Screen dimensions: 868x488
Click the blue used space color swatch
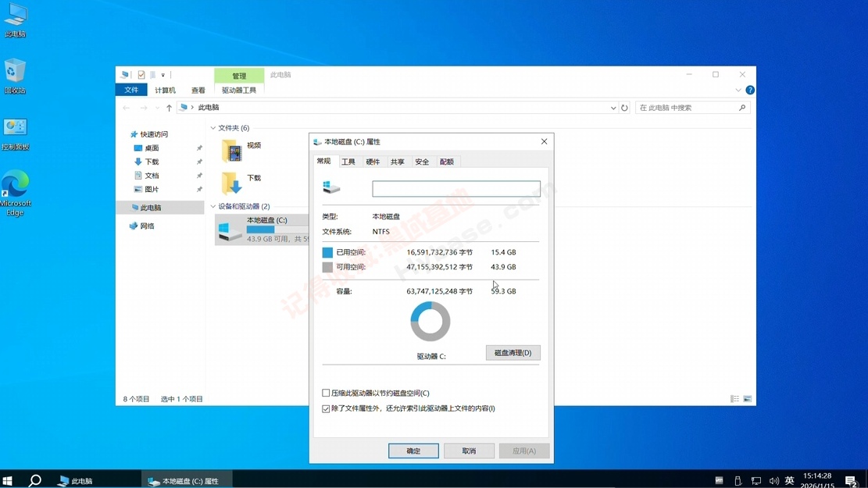click(x=327, y=252)
